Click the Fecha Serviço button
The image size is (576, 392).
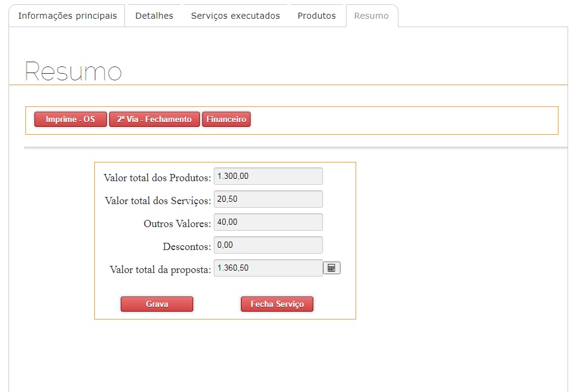pos(277,304)
